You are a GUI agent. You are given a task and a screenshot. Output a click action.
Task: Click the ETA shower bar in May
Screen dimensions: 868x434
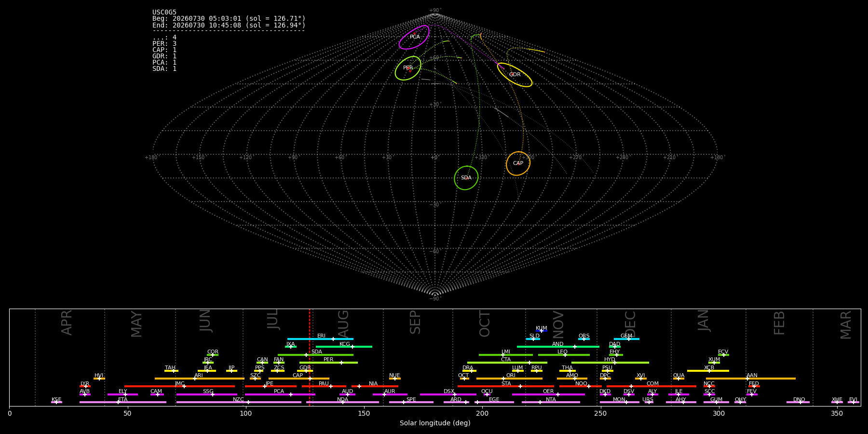[x=123, y=402]
